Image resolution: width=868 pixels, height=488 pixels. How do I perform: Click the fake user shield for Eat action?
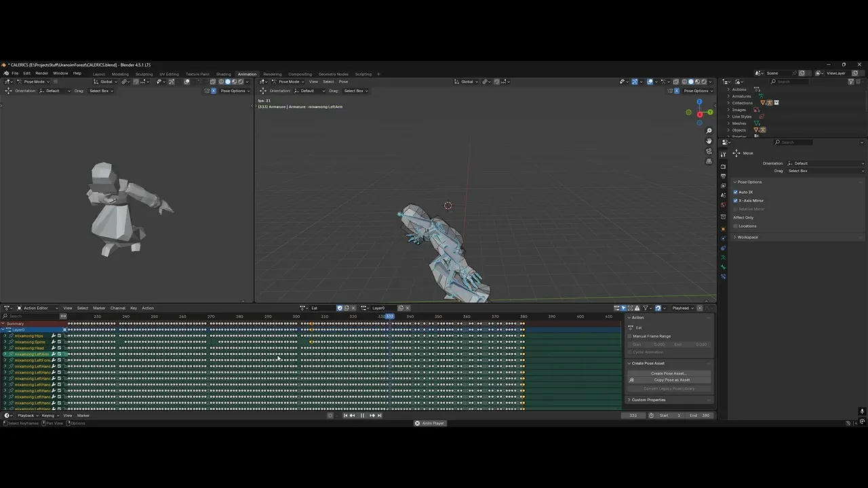340,308
